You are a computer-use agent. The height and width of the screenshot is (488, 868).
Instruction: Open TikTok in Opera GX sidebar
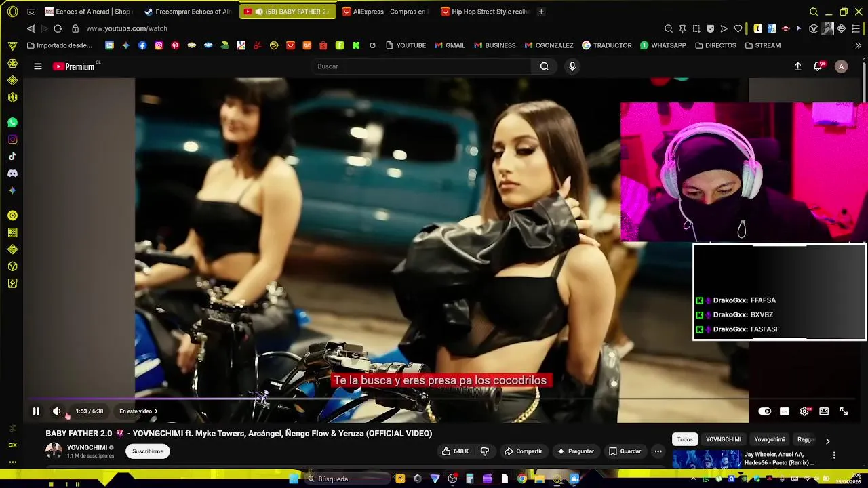pos(12,157)
